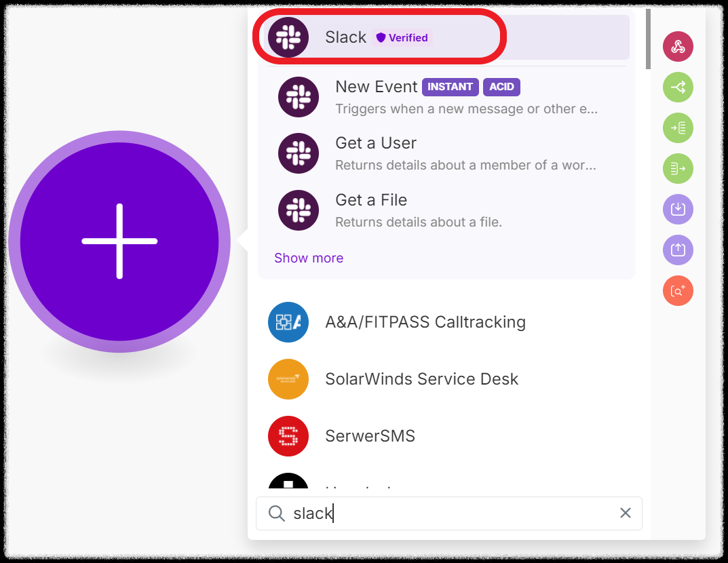The height and width of the screenshot is (563, 728).
Task: Click the Slack logo beside Get a File
Action: 299,210
